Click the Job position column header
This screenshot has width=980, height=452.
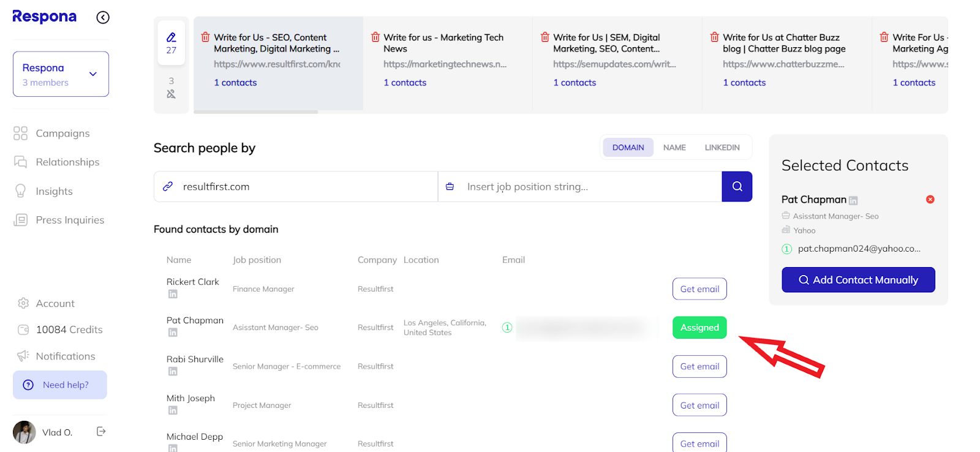coord(257,260)
